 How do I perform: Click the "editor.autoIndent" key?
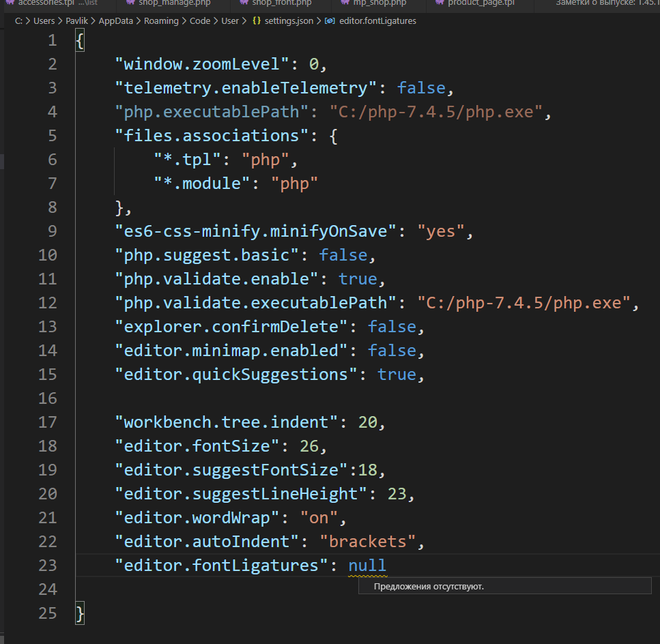point(207,542)
